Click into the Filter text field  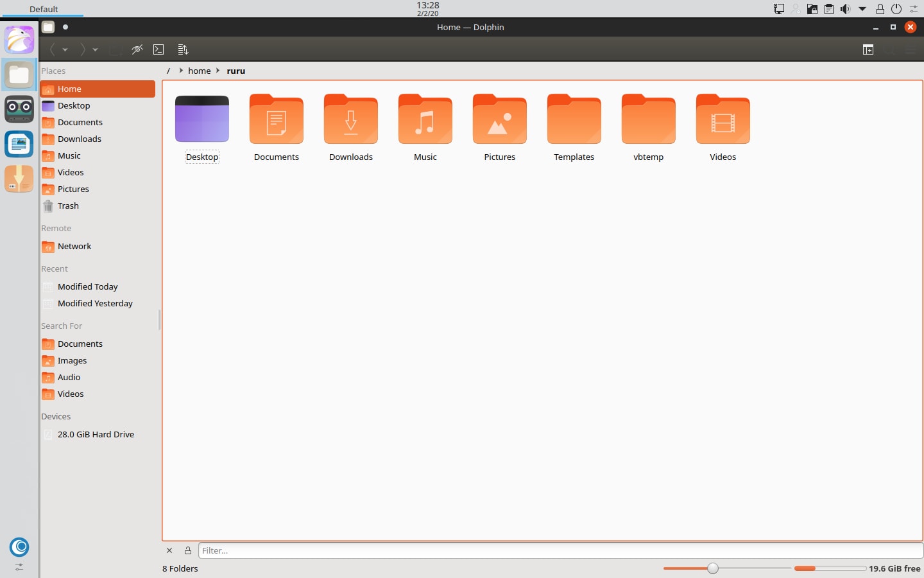click(x=560, y=550)
